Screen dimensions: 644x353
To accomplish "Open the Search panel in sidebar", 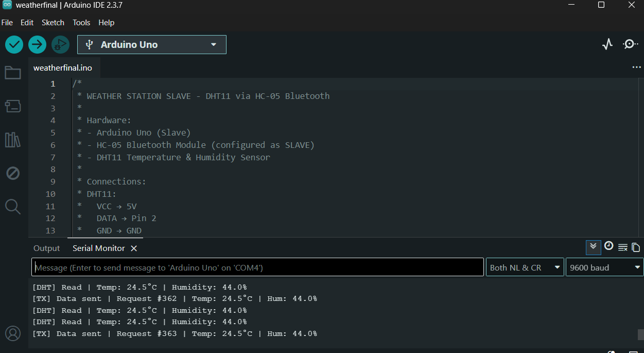I will coord(13,207).
